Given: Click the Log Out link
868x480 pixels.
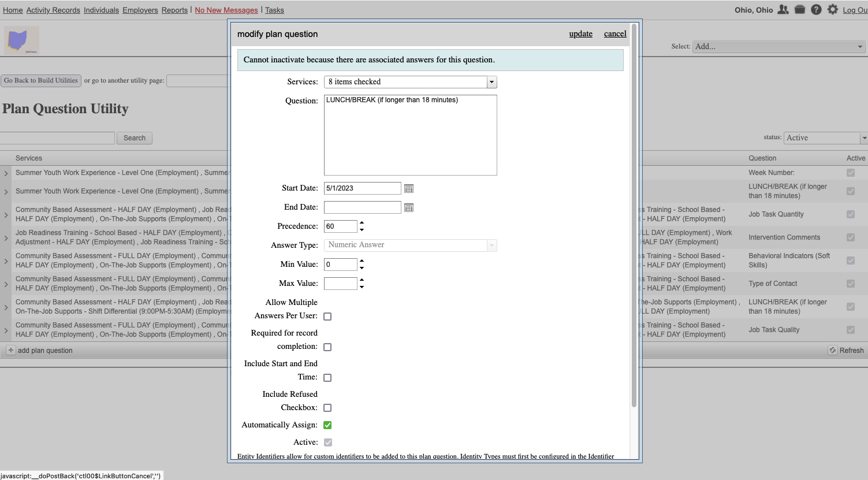Looking at the screenshot, I should click(855, 10).
